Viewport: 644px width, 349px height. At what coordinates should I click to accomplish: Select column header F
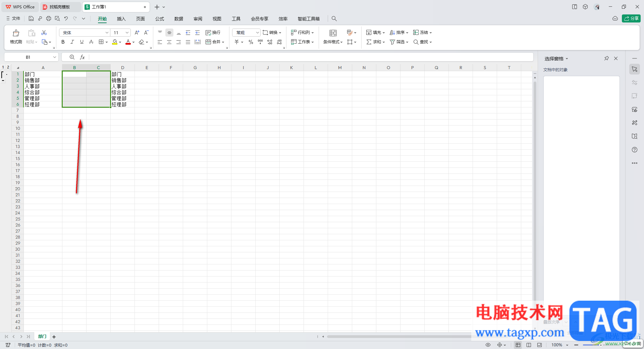pos(171,67)
